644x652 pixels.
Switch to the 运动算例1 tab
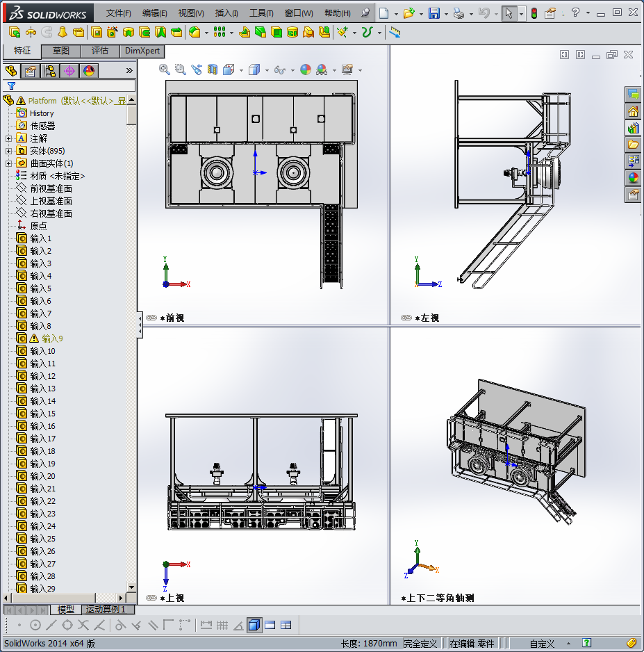(x=106, y=610)
